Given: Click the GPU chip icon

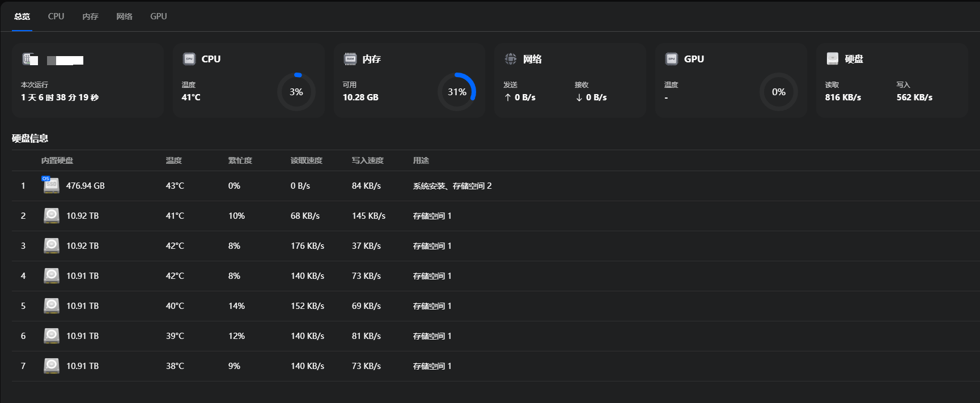Looking at the screenshot, I should tap(672, 59).
